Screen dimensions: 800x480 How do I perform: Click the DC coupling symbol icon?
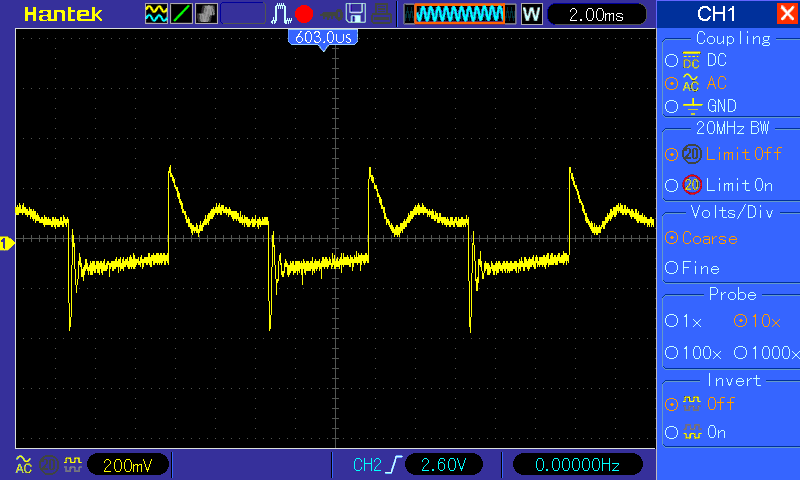pos(691,60)
